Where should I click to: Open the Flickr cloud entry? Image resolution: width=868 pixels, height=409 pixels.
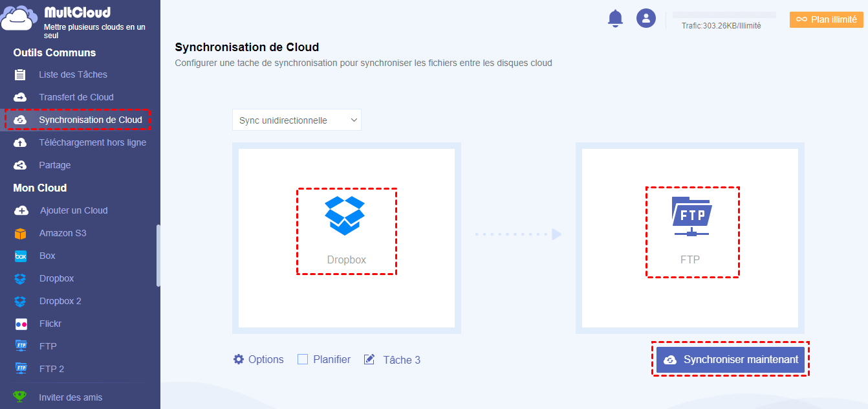50,324
